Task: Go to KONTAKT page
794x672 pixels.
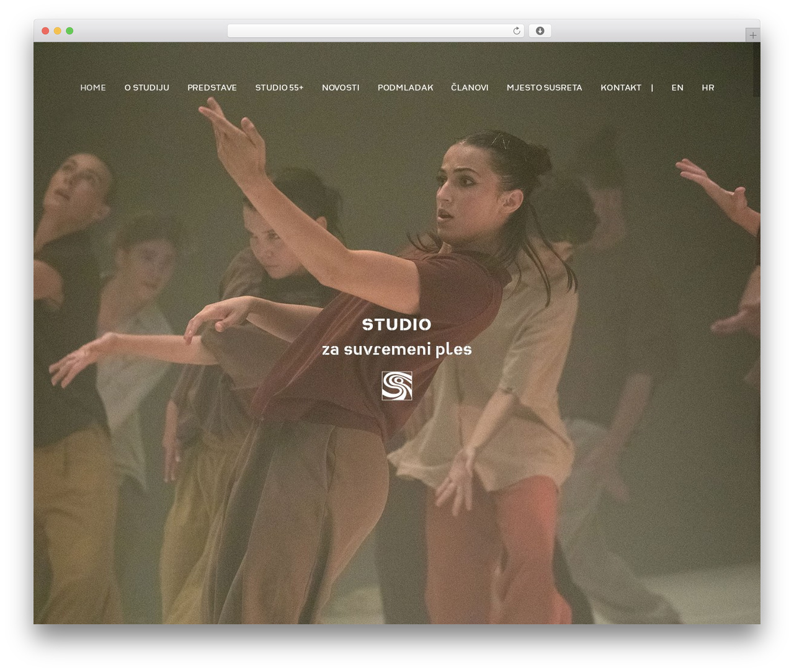Action: (x=621, y=87)
